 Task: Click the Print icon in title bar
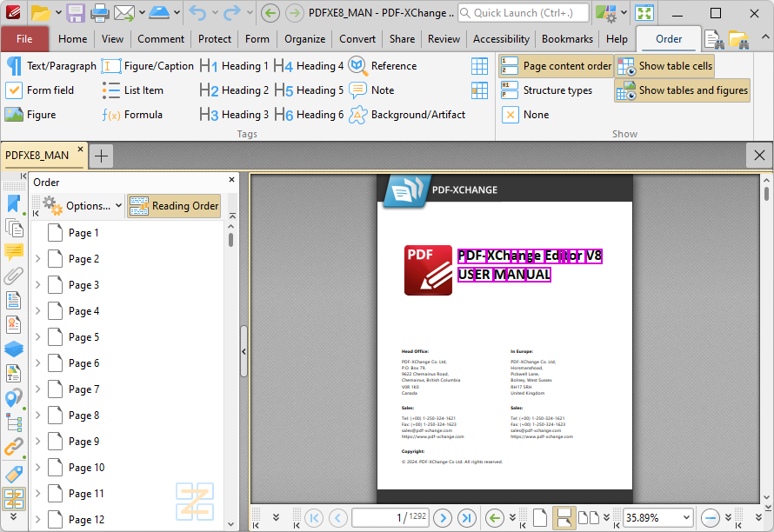[x=99, y=13]
